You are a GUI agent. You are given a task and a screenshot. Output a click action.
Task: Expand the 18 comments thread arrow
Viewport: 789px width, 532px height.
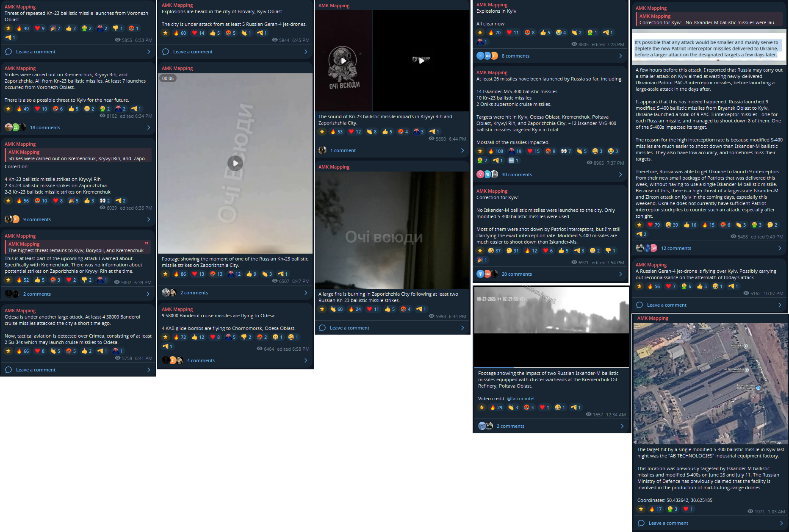pyautogui.click(x=149, y=127)
